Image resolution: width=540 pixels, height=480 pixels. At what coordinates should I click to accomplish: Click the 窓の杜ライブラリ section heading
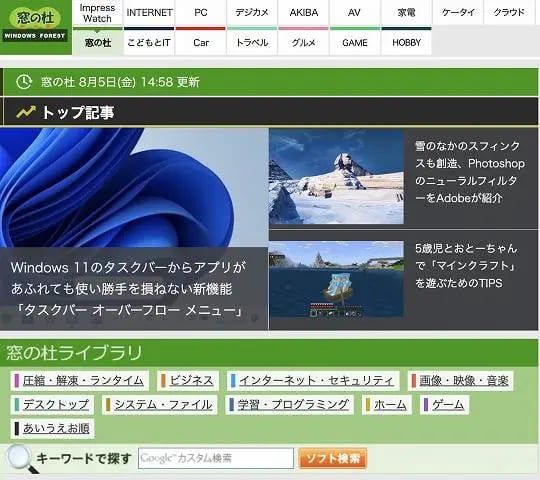pos(74,353)
